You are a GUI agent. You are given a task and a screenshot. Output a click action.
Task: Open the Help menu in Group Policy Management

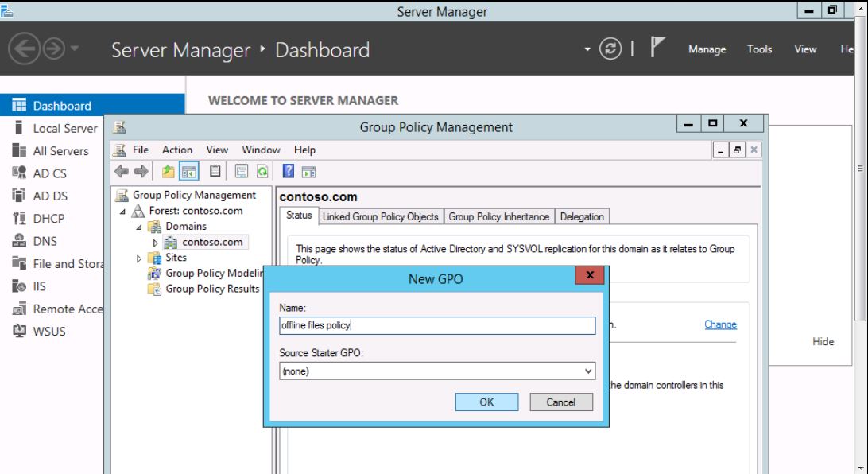(x=304, y=150)
